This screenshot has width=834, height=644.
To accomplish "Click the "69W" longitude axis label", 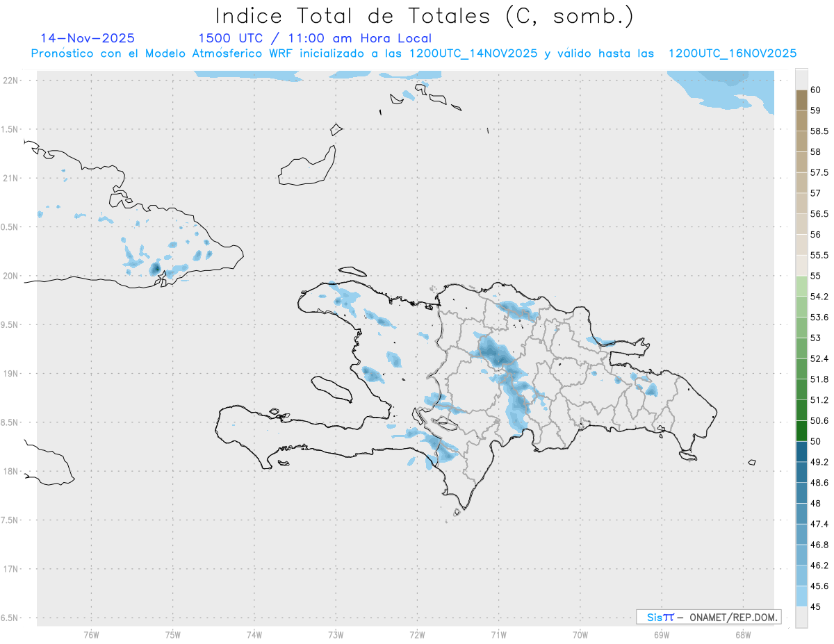I will point(661,635).
